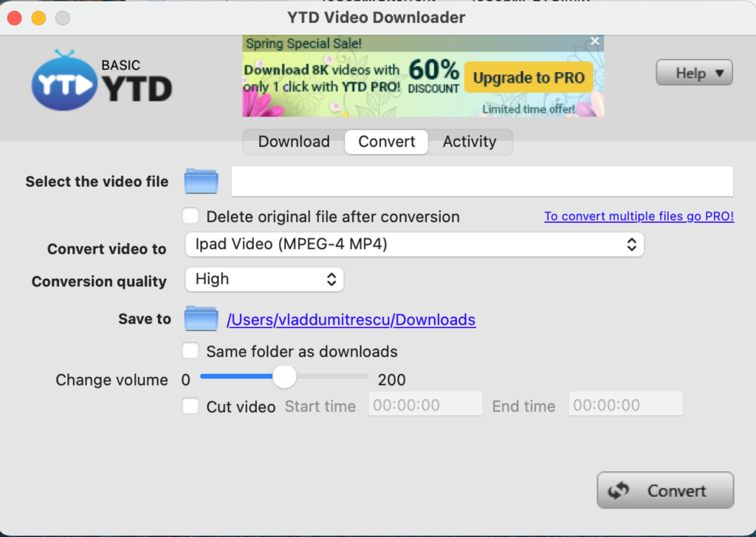
Task: Select the Convert tab
Action: (387, 142)
